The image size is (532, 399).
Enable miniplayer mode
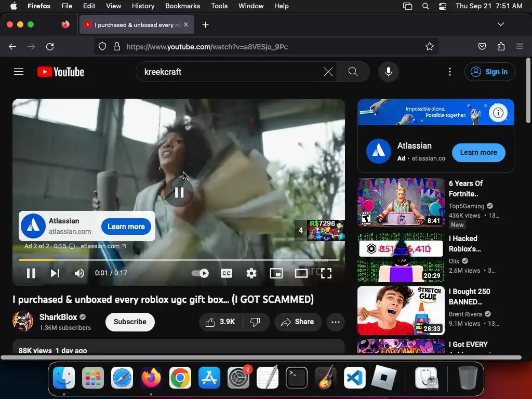coord(276,273)
